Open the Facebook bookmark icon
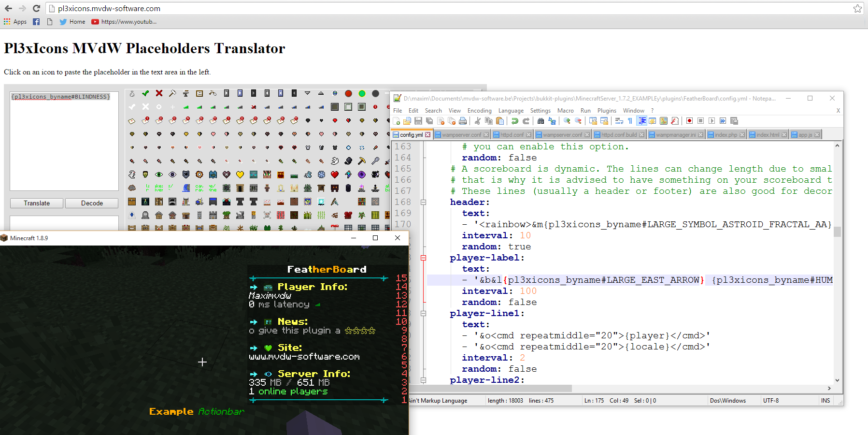Screen dimensions: 868x435 click(x=36, y=22)
